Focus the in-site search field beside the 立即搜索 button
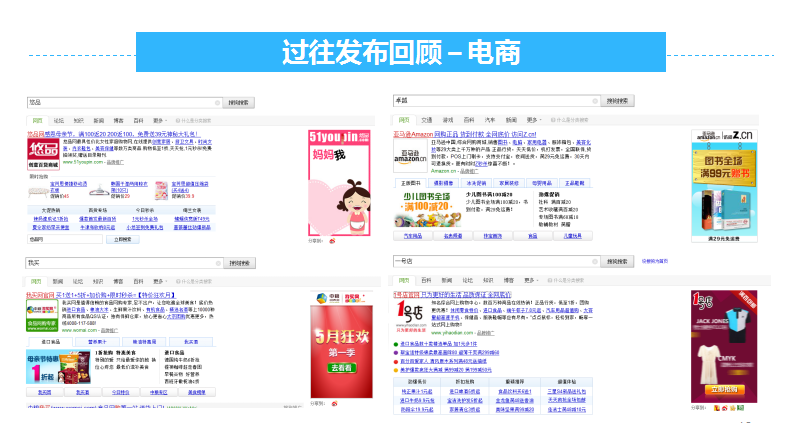The image size is (798, 423). [65, 239]
